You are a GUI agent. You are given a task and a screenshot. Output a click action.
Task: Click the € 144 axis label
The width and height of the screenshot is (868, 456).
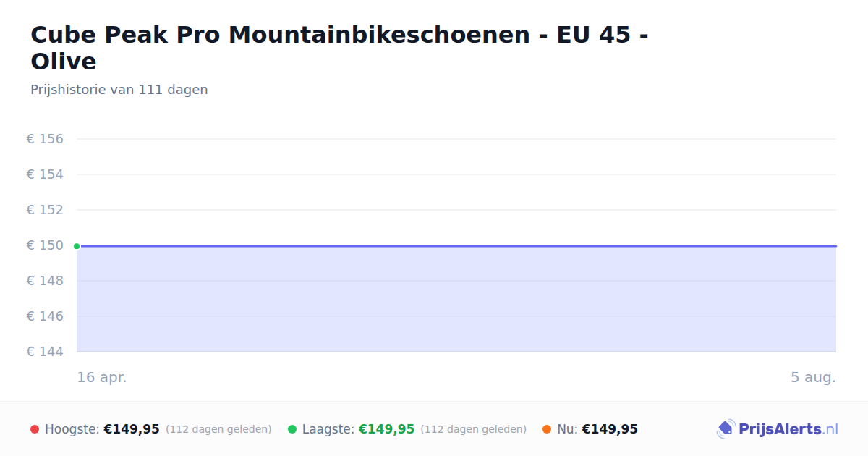tap(45, 352)
